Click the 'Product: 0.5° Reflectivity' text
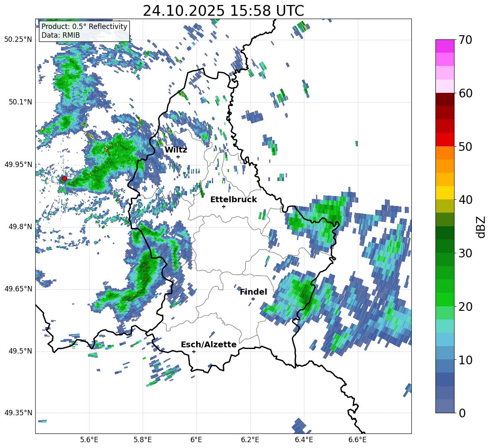The width and height of the screenshot is (491, 448). pos(84,27)
